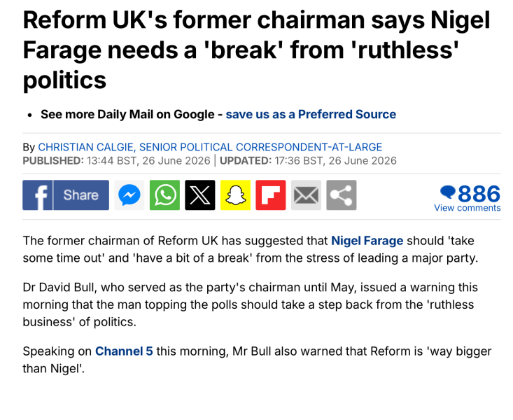Share article on WhatsApp
This screenshot has height=420, width=513.
click(164, 195)
